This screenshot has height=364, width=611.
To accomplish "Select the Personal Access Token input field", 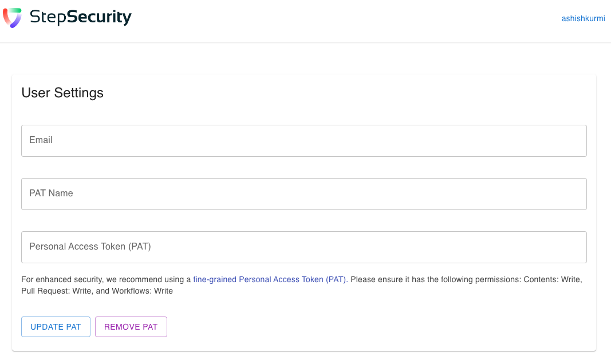I will tap(303, 247).
